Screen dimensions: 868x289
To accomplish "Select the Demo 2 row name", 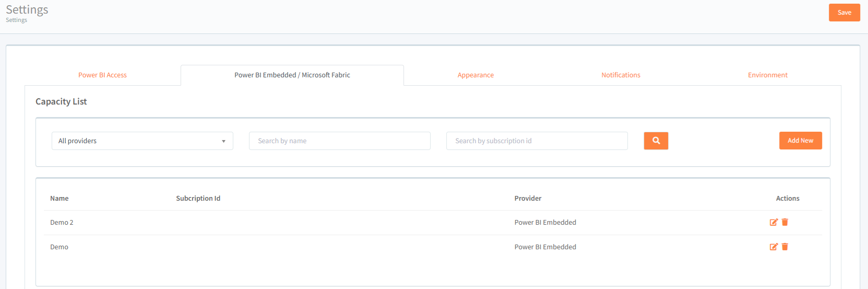I will tap(62, 223).
